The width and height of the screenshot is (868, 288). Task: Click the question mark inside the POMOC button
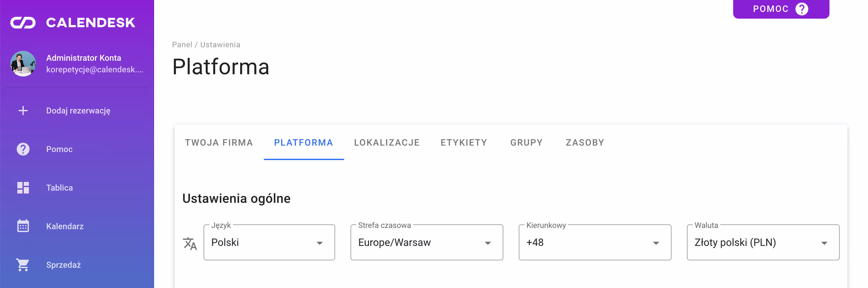pos(801,9)
